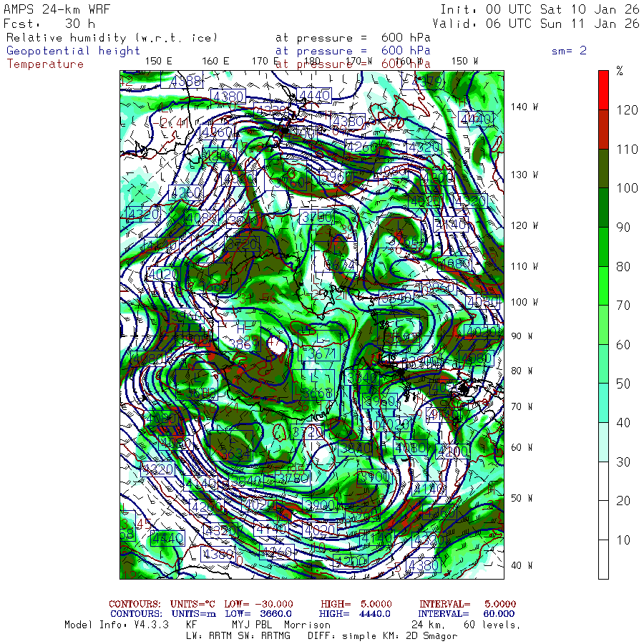Viewport: 644px width, 644px height.
Task: Click the pale cyan 30-40 color bar segment
Action: (603, 442)
